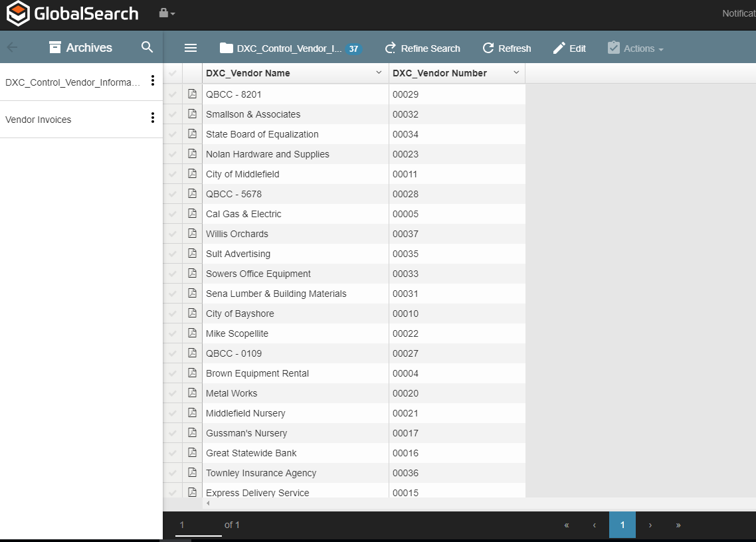Screen dimensions: 756x542
Task: Click the hamburger menu icon in toolbar
Action: [x=191, y=48]
